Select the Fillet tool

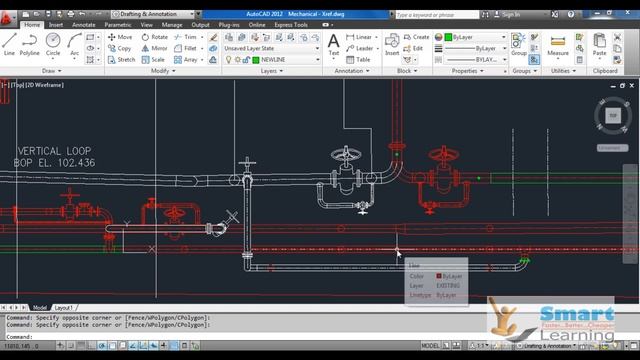tap(185, 48)
